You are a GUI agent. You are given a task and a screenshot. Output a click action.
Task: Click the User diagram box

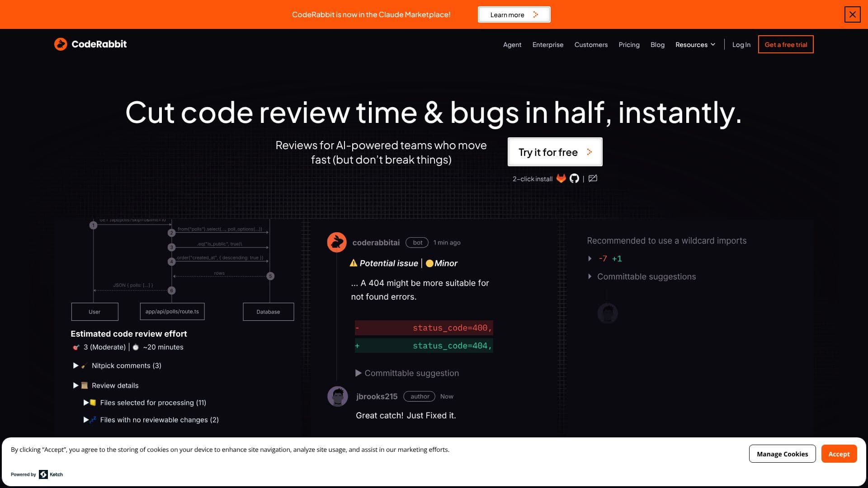pyautogui.click(x=95, y=312)
